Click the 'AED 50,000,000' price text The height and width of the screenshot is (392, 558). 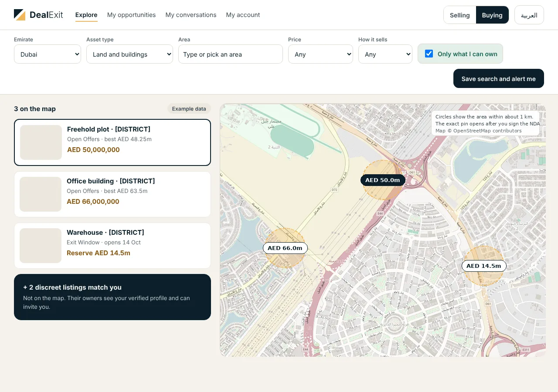point(93,149)
